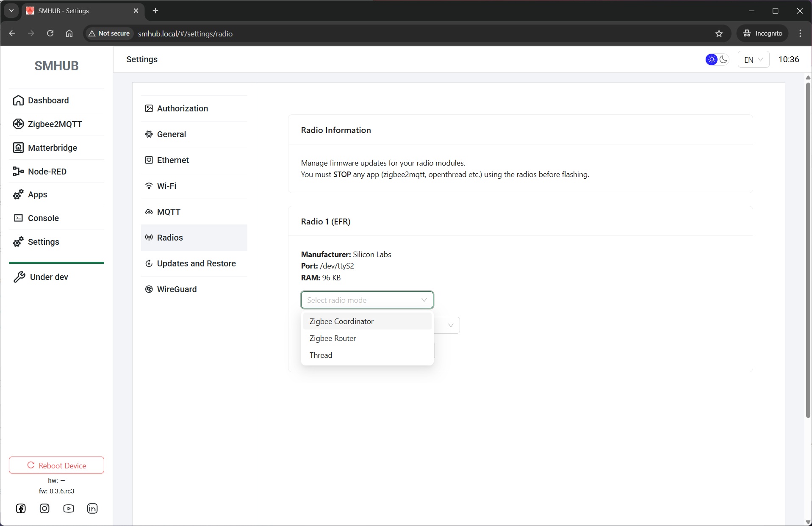Open Zigbee2MQTT in the sidebar

click(55, 124)
